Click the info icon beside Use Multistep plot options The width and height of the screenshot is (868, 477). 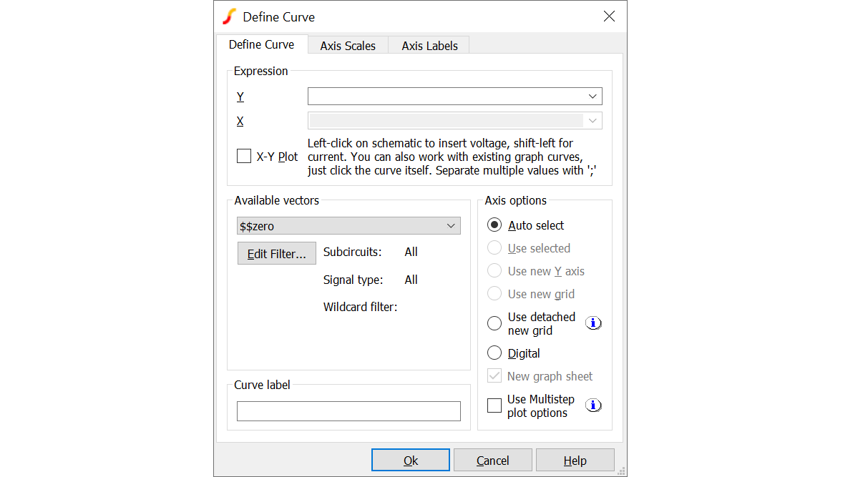click(x=593, y=405)
